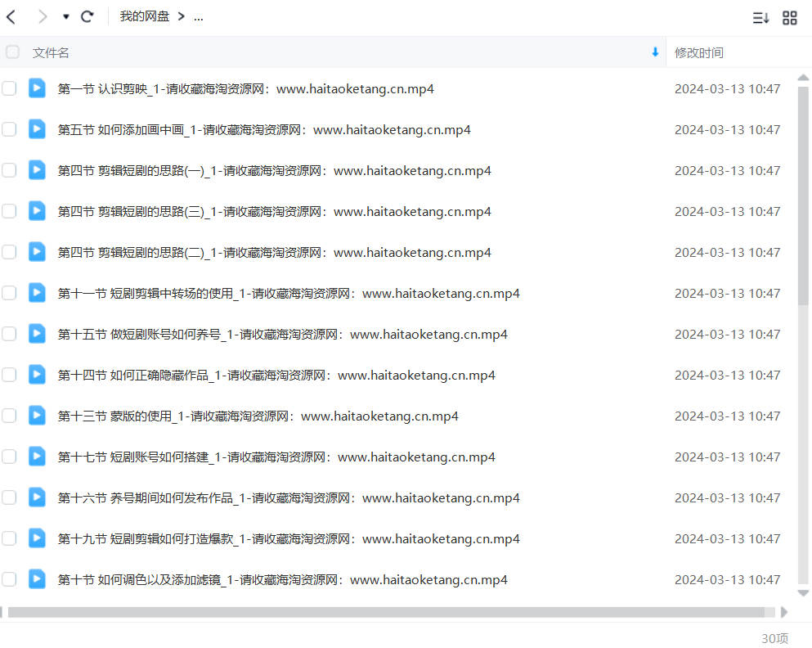The height and width of the screenshot is (648, 812).
Task: Open file name 第十九节 短剧剪辑如何打造爆款_1
Action: (289, 539)
